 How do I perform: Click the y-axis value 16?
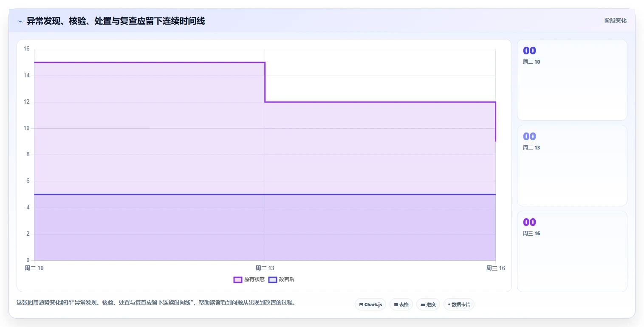[26, 49]
